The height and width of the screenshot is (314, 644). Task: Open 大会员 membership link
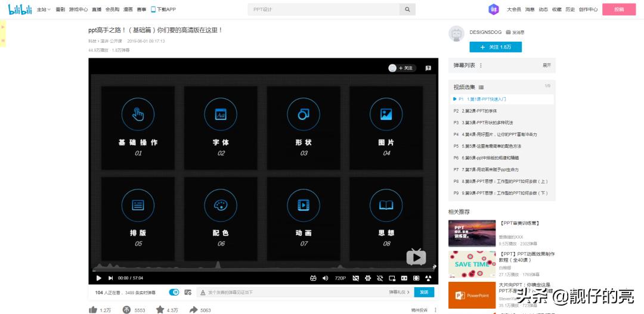[x=514, y=10]
